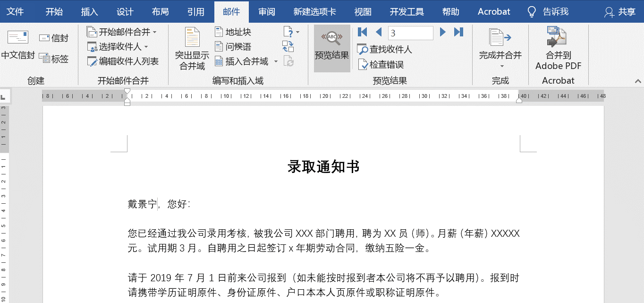Go to the next record
This screenshot has height=303, width=644.
(443, 32)
